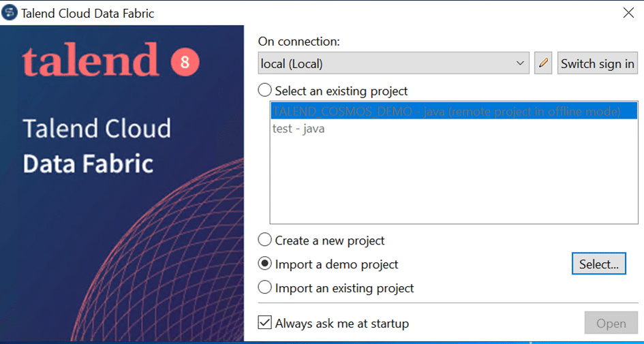Click the Open button

click(611, 323)
